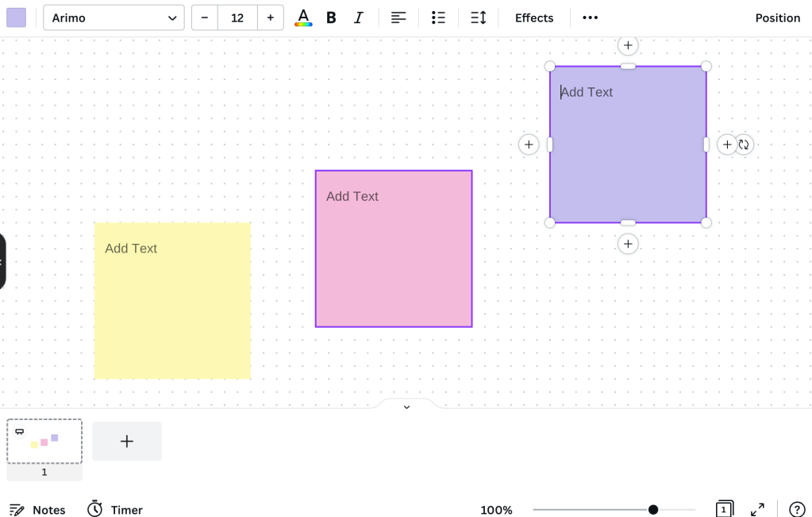
Task: Open the Timer tool
Action: [x=115, y=509]
